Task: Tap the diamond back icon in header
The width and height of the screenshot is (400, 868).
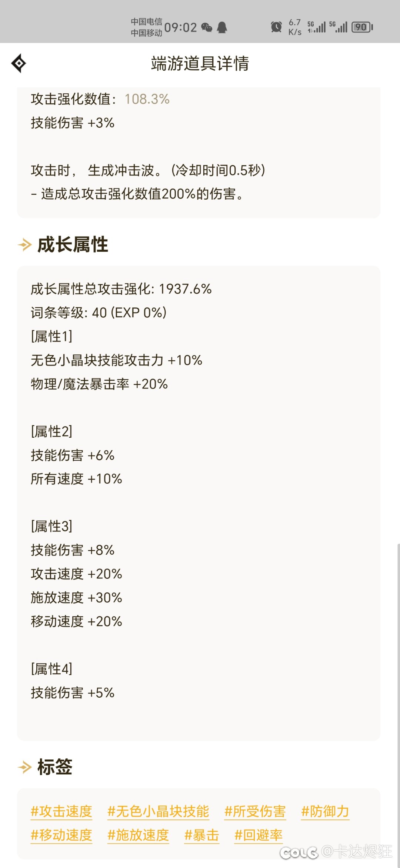Action: coord(19,63)
